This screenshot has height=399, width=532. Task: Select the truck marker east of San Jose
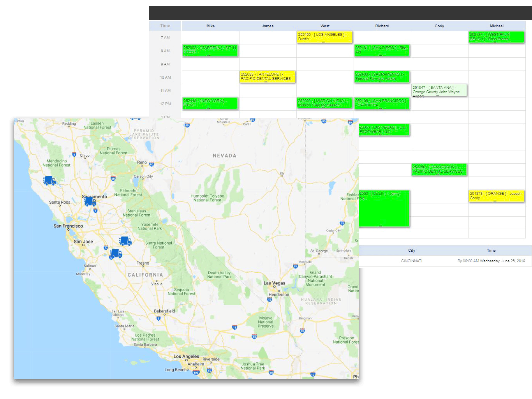116,254
